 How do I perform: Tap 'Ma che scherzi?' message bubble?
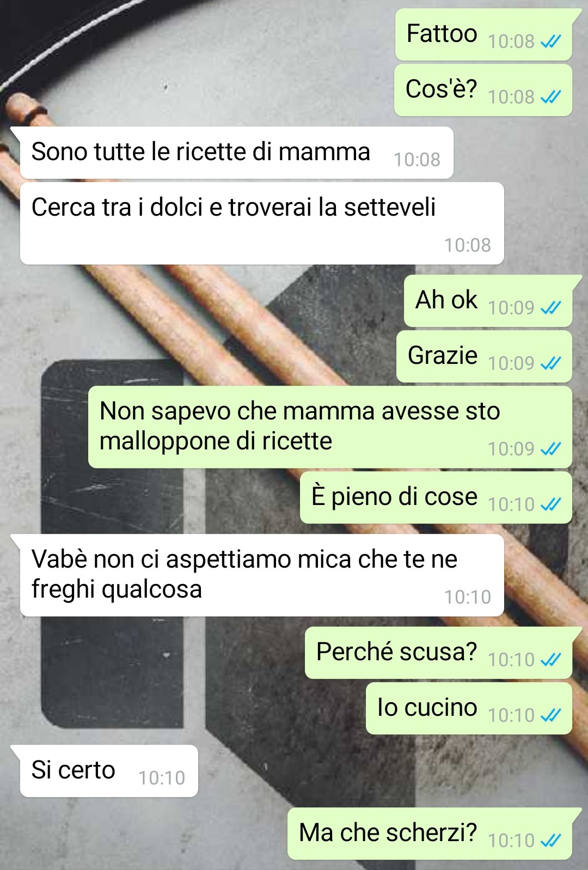pyautogui.click(x=430, y=834)
